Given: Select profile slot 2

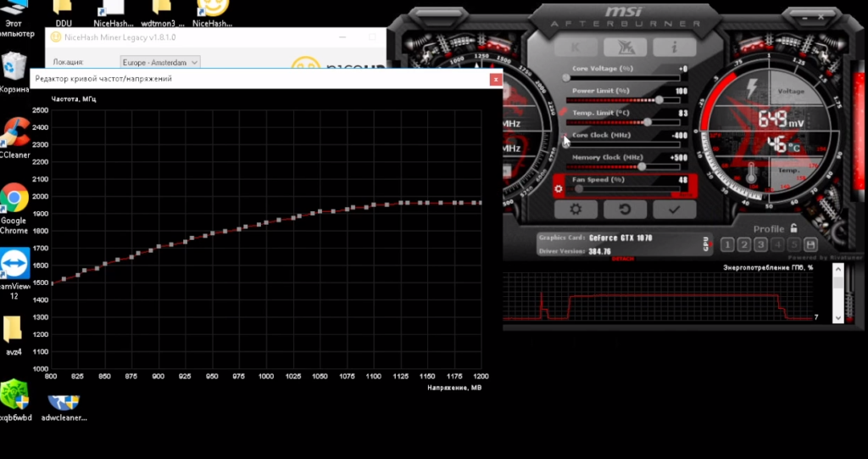Looking at the screenshot, I should pos(744,244).
